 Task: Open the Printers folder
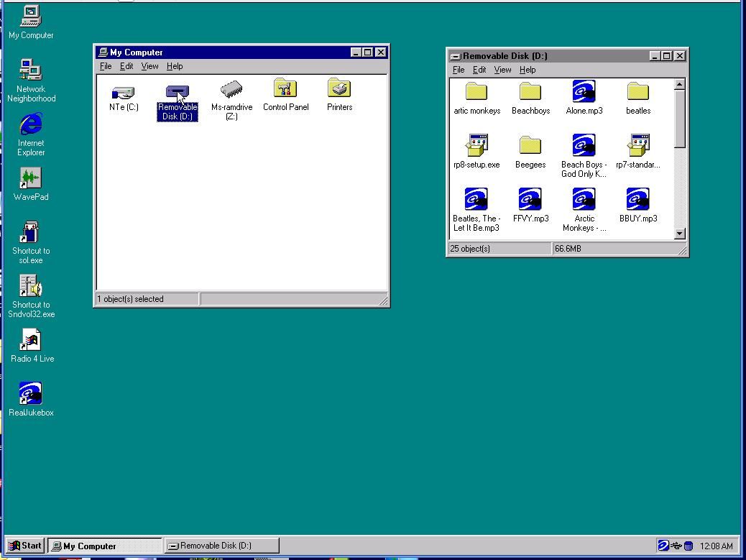[338, 90]
